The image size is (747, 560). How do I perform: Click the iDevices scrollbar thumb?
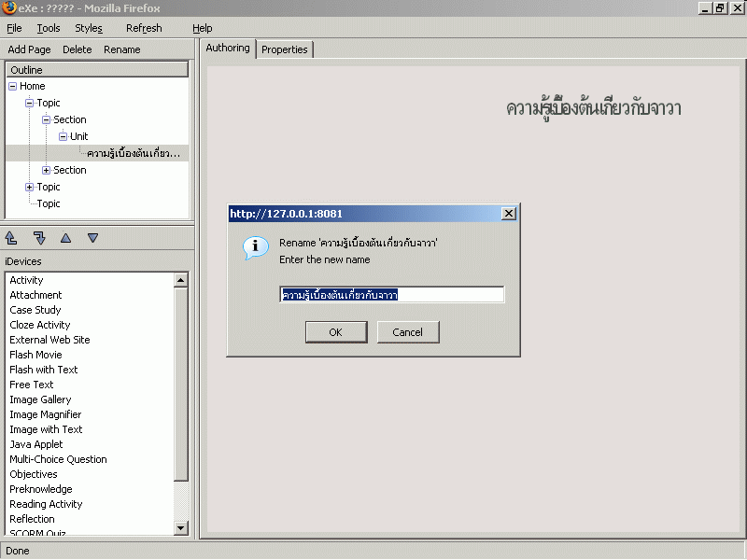tap(180, 384)
